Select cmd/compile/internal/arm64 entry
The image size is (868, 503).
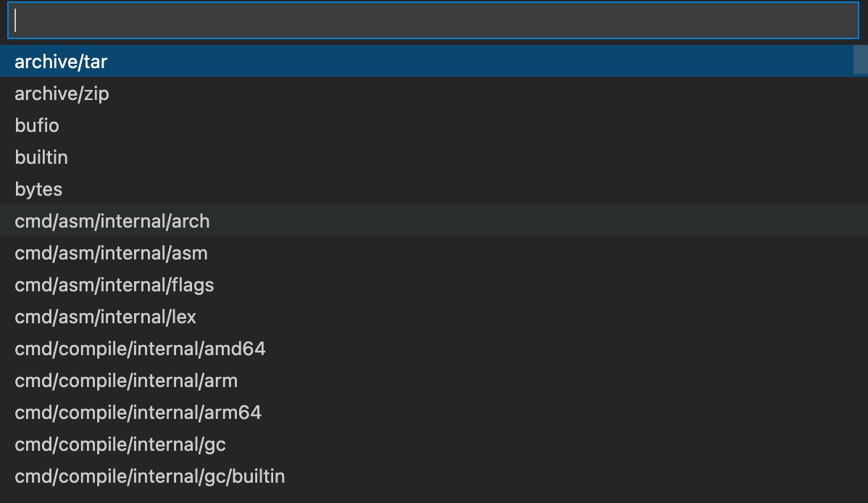(434, 412)
